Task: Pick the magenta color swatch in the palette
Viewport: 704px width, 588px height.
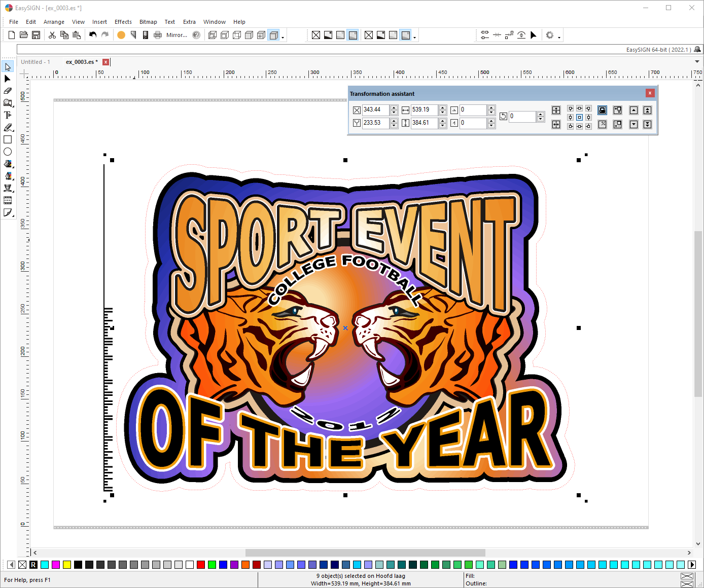Action: pyautogui.click(x=56, y=565)
